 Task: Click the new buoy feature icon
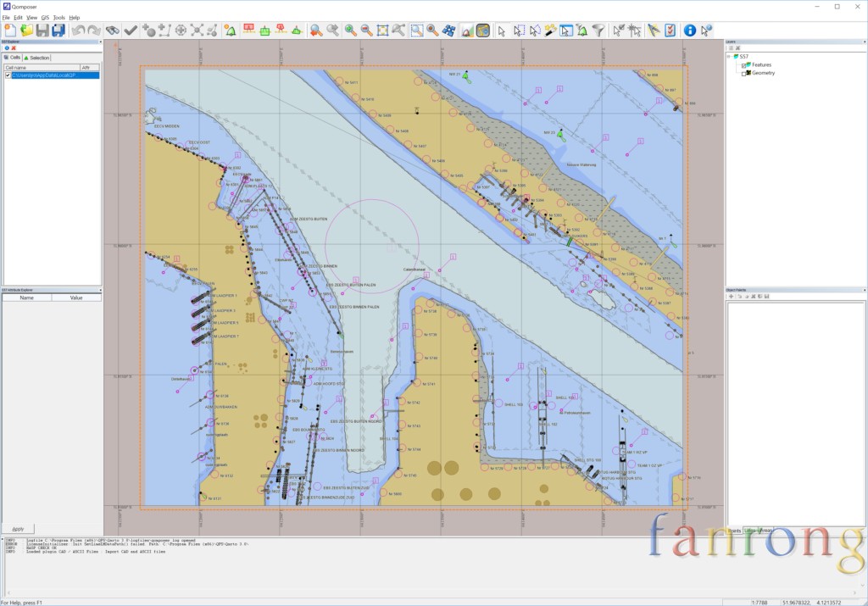[231, 31]
